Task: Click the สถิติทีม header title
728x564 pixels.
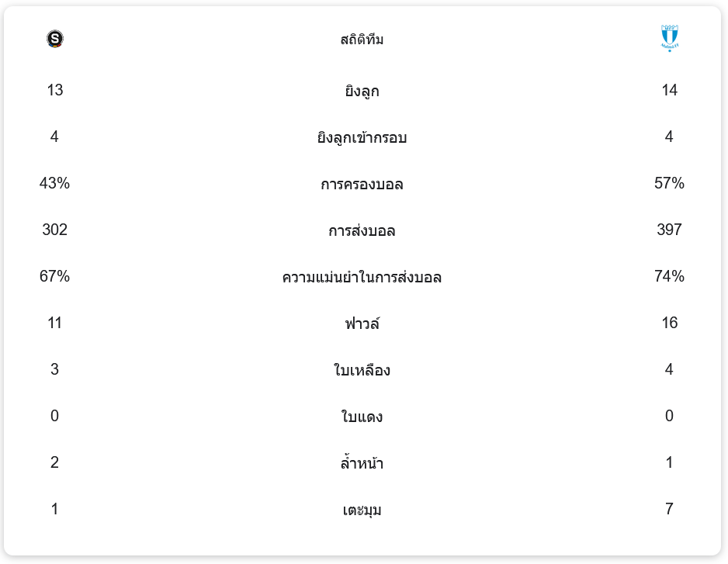Action: click(x=362, y=40)
